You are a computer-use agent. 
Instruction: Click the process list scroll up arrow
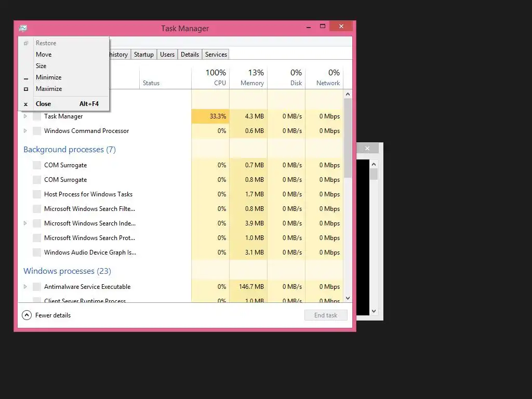348,94
